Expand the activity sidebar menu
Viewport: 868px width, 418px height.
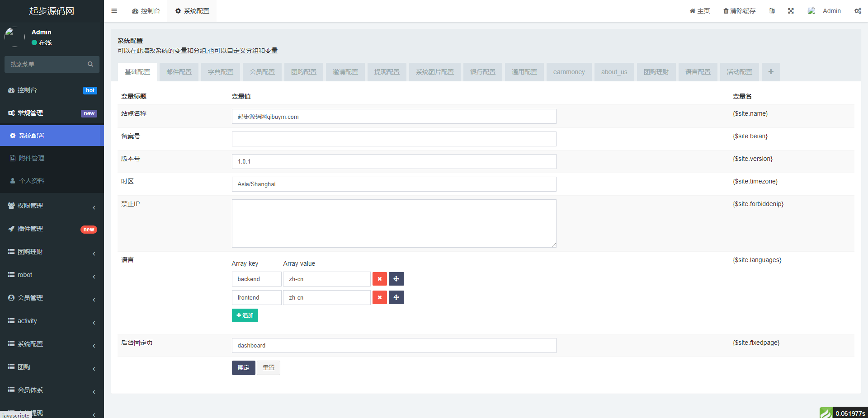pos(52,321)
